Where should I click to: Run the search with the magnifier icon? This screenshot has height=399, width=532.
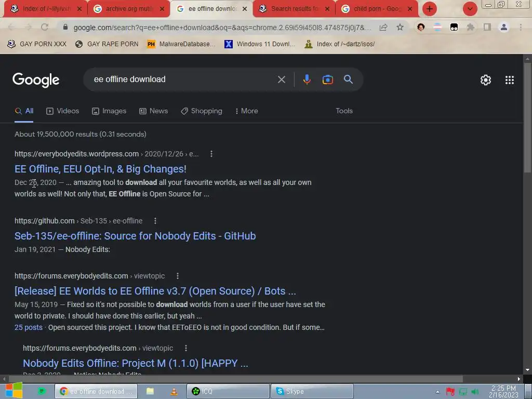pyautogui.click(x=348, y=79)
